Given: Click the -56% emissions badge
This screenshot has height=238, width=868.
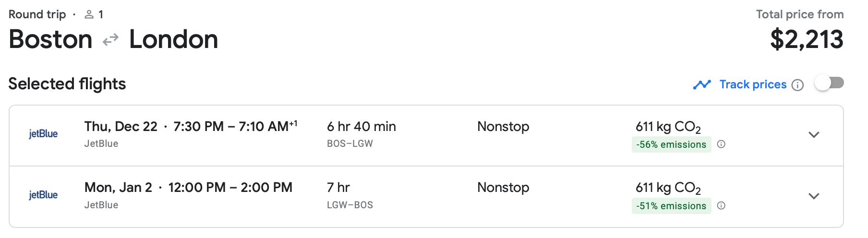Looking at the screenshot, I should pyautogui.click(x=671, y=144).
